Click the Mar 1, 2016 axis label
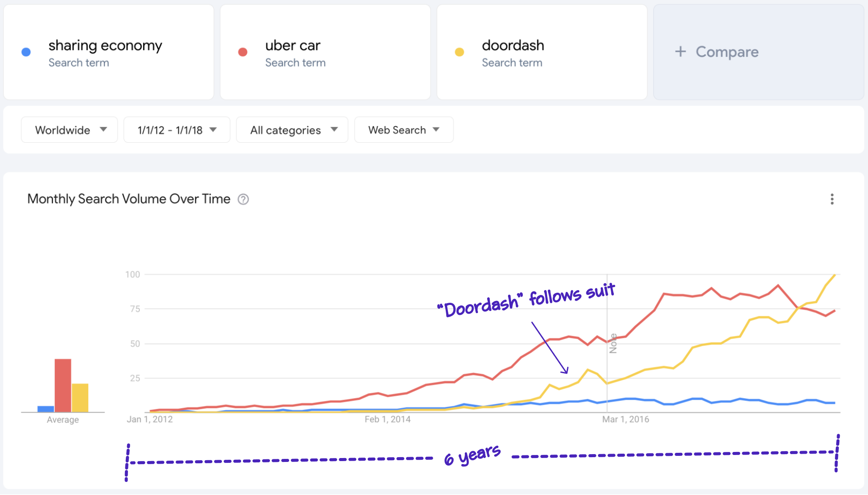Viewport: 868px width, 495px height. pos(626,419)
